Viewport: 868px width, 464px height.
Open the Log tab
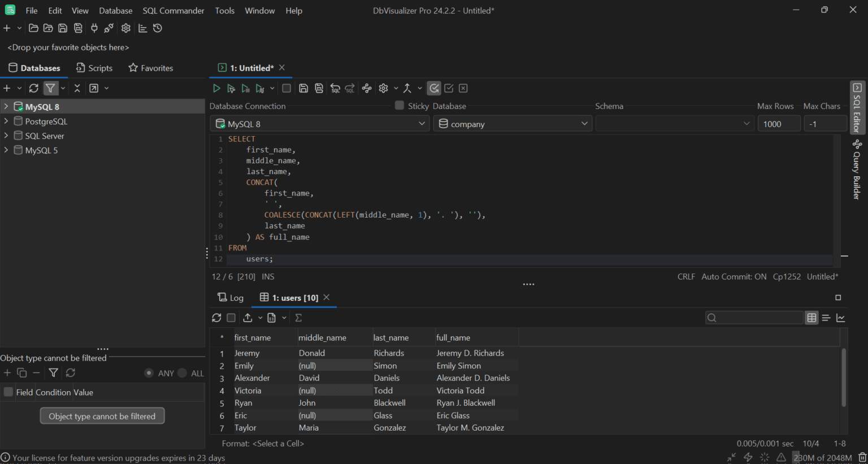231,298
